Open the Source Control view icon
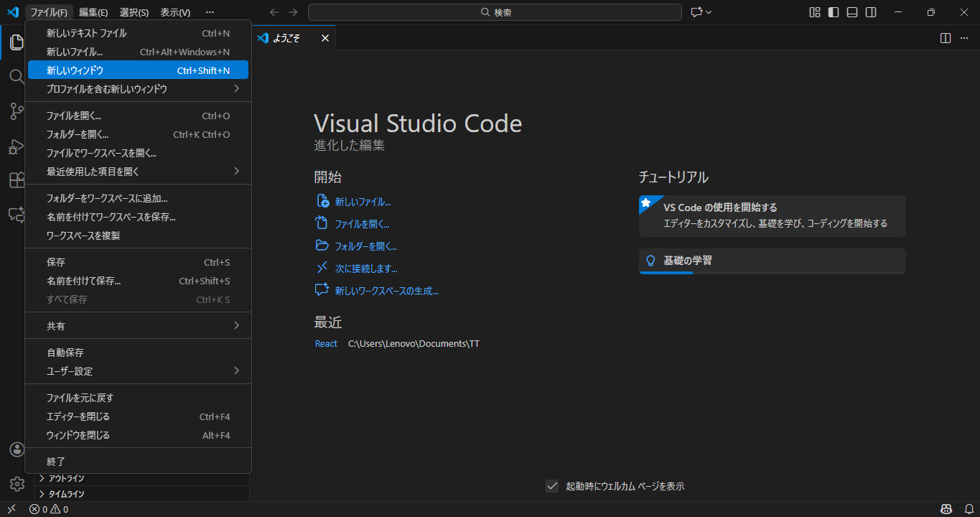The height and width of the screenshot is (517, 980). tap(16, 111)
